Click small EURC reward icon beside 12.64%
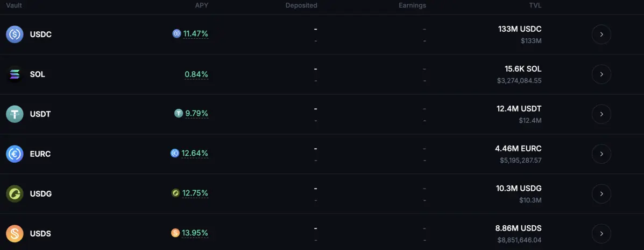This screenshot has height=250, width=644. point(175,153)
